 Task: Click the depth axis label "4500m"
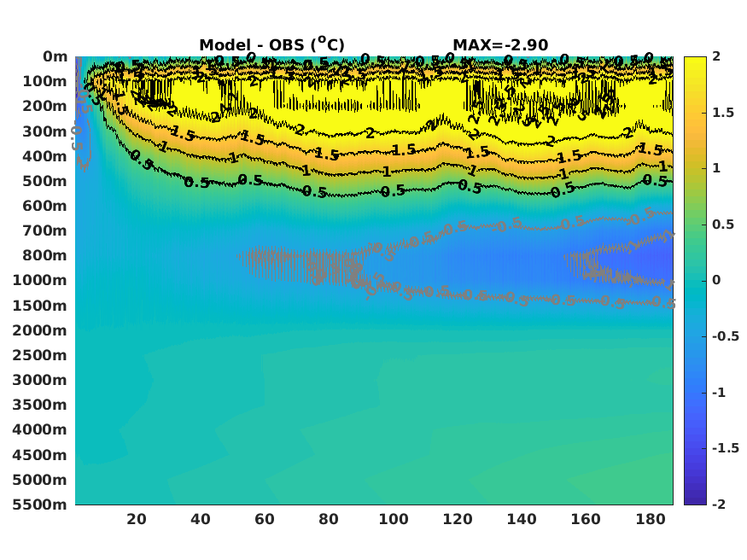[40, 454]
